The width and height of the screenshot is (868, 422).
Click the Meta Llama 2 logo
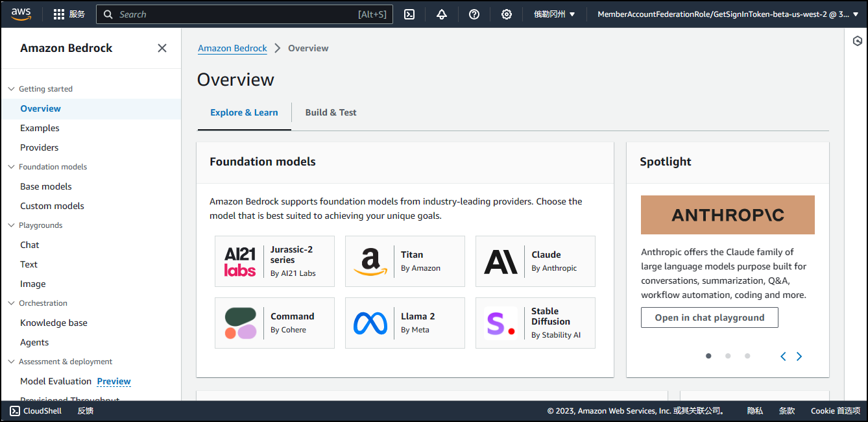[370, 323]
